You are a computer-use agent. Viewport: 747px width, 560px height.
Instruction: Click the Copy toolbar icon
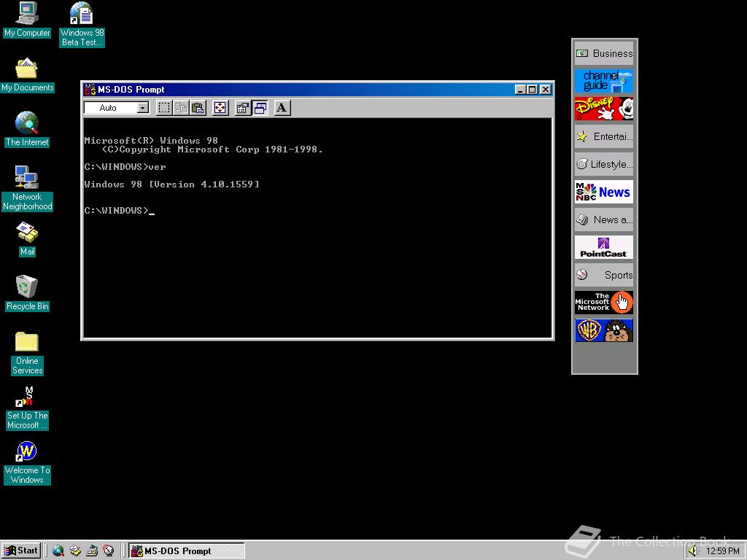coord(181,108)
